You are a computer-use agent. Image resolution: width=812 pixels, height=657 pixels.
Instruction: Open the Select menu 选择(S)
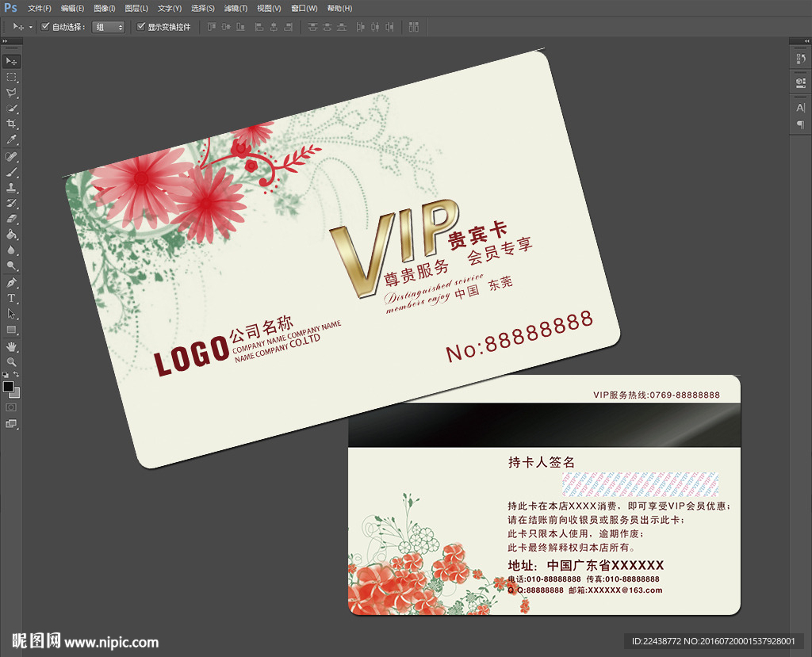point(202,8)
